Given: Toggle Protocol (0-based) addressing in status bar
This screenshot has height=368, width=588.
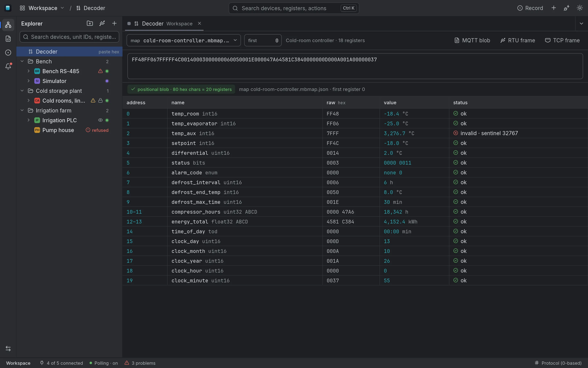Looking at the screenshot, I should pos(558,363).
